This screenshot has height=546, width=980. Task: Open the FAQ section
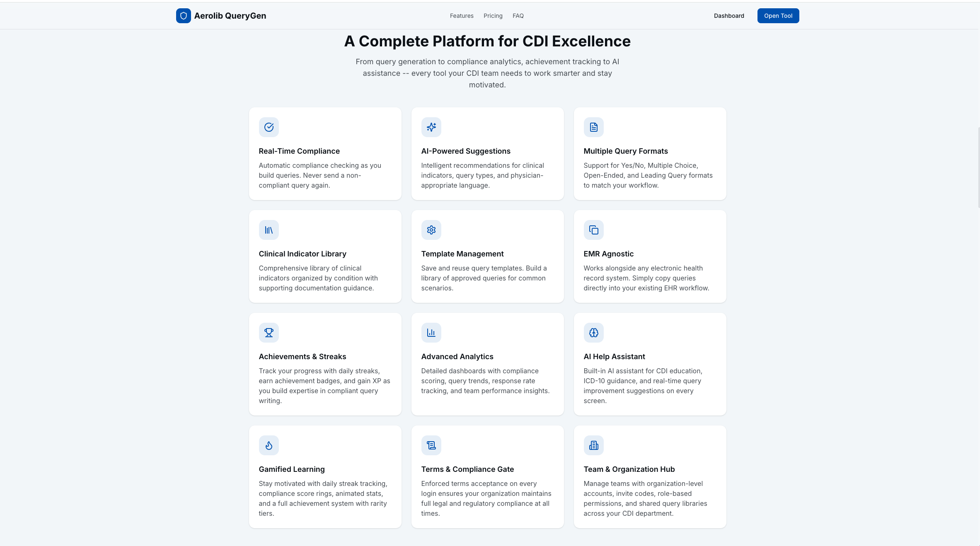[x=518, y=16]
